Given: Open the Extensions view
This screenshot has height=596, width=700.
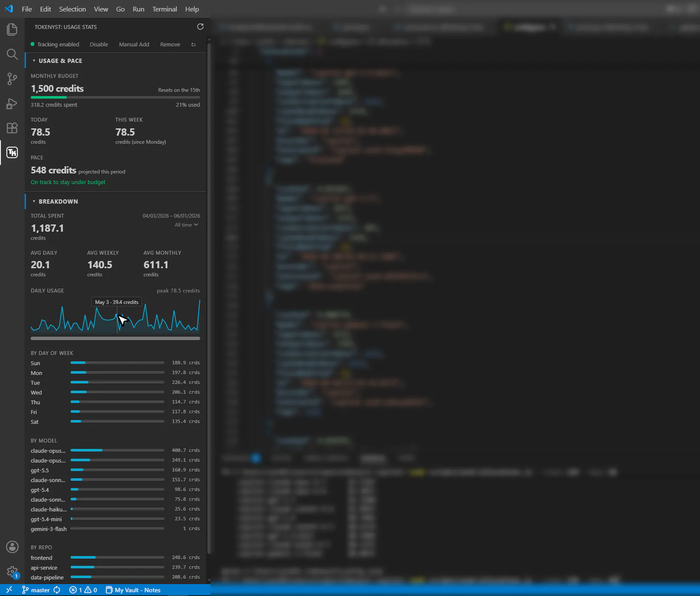Looking at the screenshot, I should (x=12, y=128).
